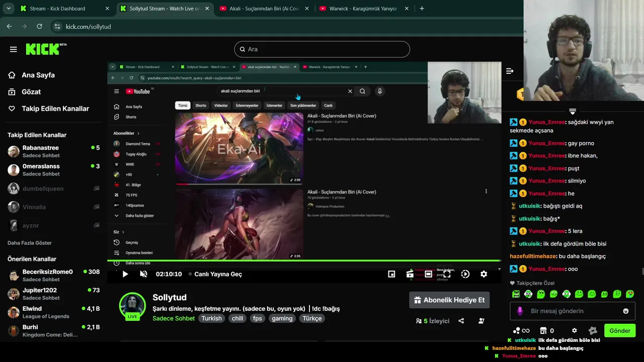644x362 pixels.
Task: Open site info icon beside kick.com address
Action: [x=57, y=26]
